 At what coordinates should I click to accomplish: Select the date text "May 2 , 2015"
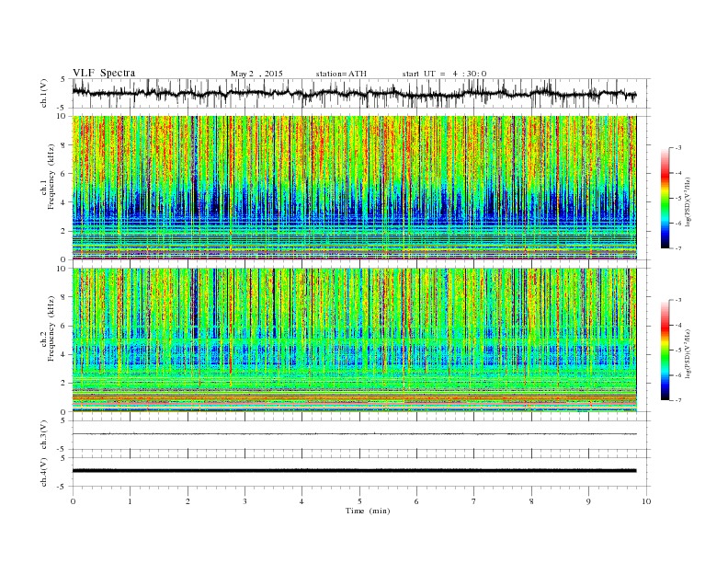coord(256,74)
